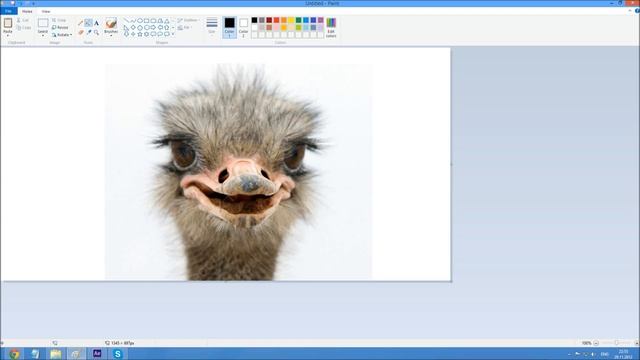Open the Rotate dropdown
640x360 pixels.
pyautogui.click(x=62, y=35)
